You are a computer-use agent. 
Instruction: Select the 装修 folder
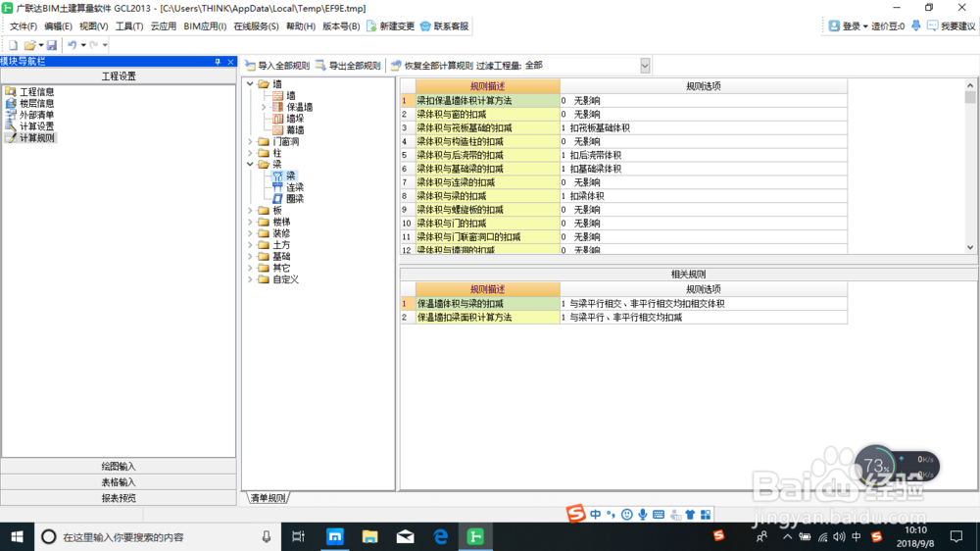(x=280, y=233)
